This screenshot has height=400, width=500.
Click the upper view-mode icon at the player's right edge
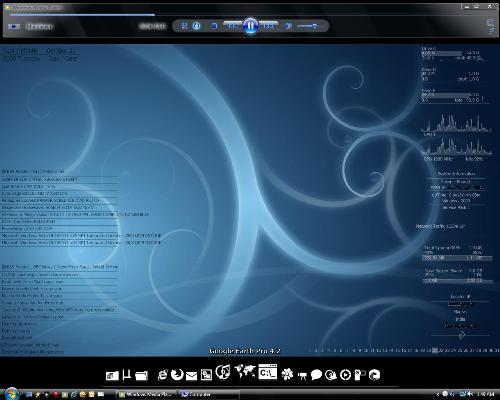coord(490,23)
